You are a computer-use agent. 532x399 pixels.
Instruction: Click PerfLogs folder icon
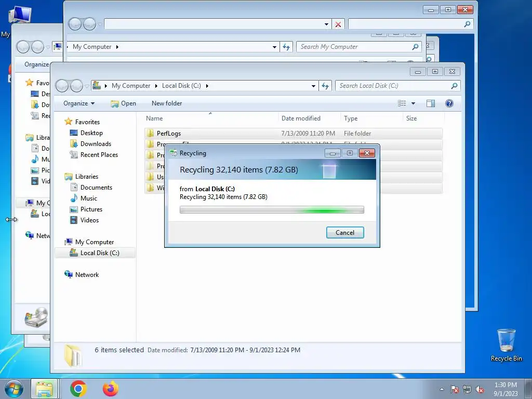click(150, 134)
